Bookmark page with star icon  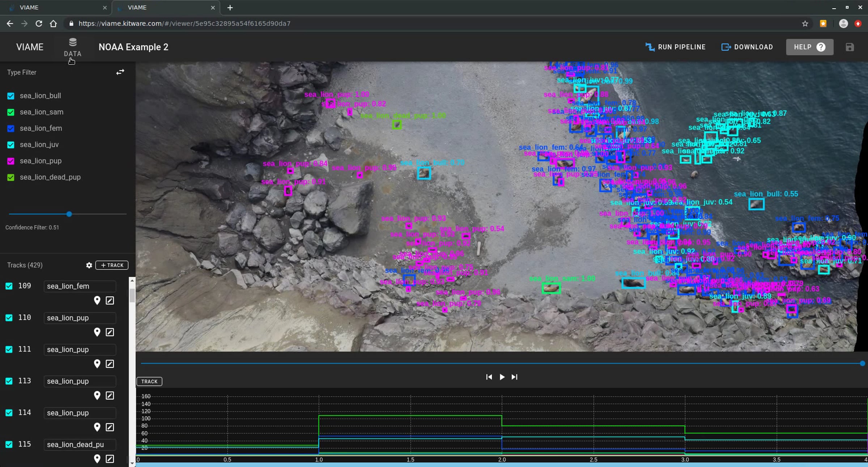coord(805,24)
